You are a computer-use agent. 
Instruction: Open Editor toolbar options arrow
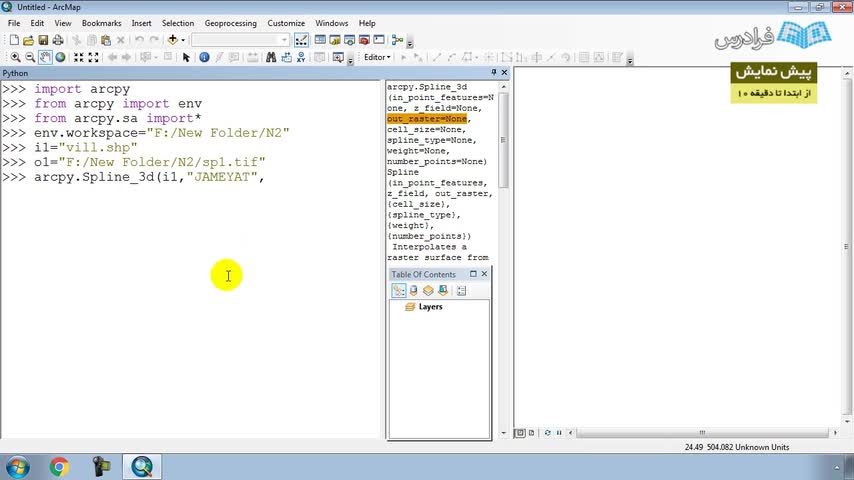point(630,59)
